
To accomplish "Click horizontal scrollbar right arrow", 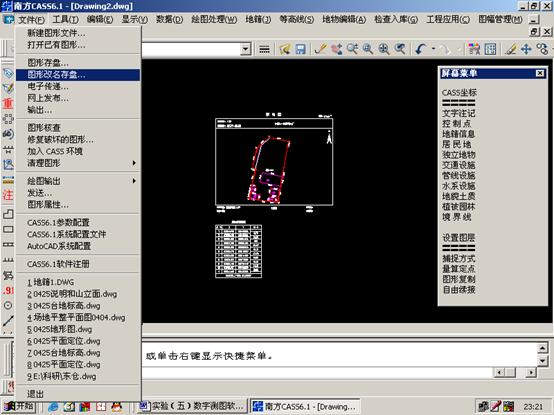I will coord(531,372).
